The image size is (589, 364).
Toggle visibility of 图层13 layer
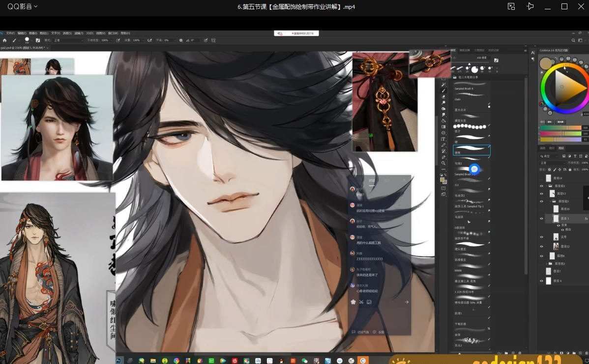[x=542, y=194]
